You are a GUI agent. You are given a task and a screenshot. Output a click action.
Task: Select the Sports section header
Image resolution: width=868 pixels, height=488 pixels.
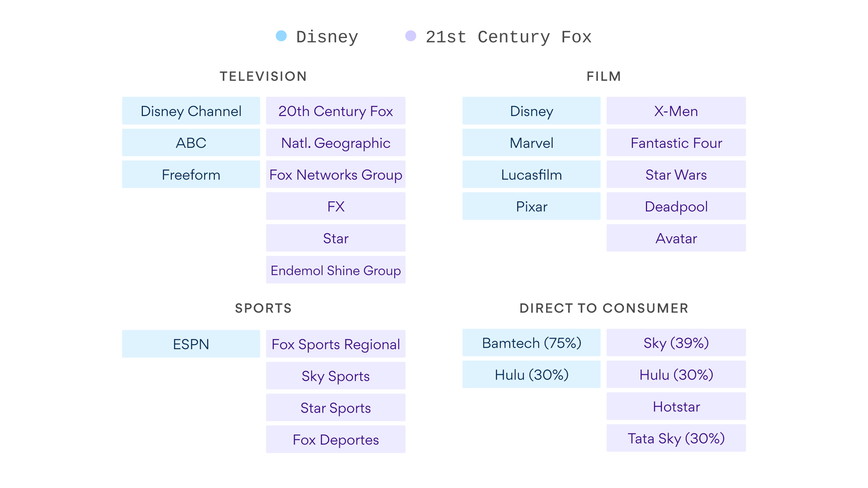[263, 309]
